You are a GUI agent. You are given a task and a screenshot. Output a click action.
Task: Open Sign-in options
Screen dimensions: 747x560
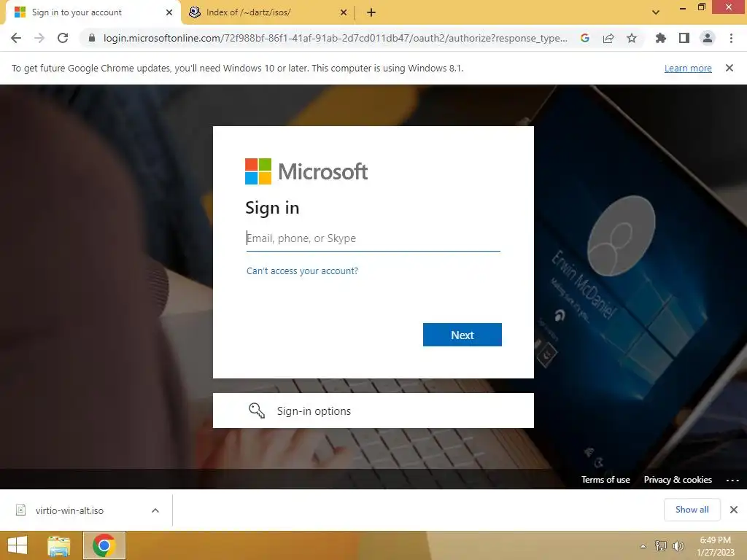373,411
